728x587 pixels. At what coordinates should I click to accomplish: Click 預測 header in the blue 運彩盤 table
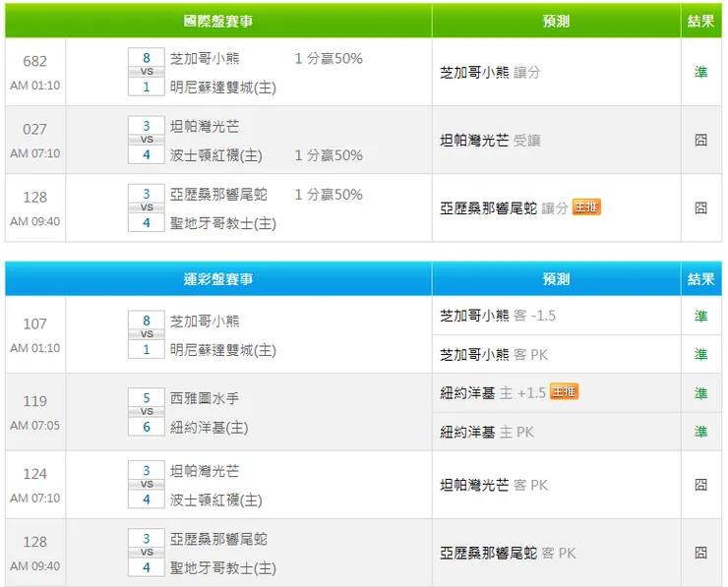point(556,279)
